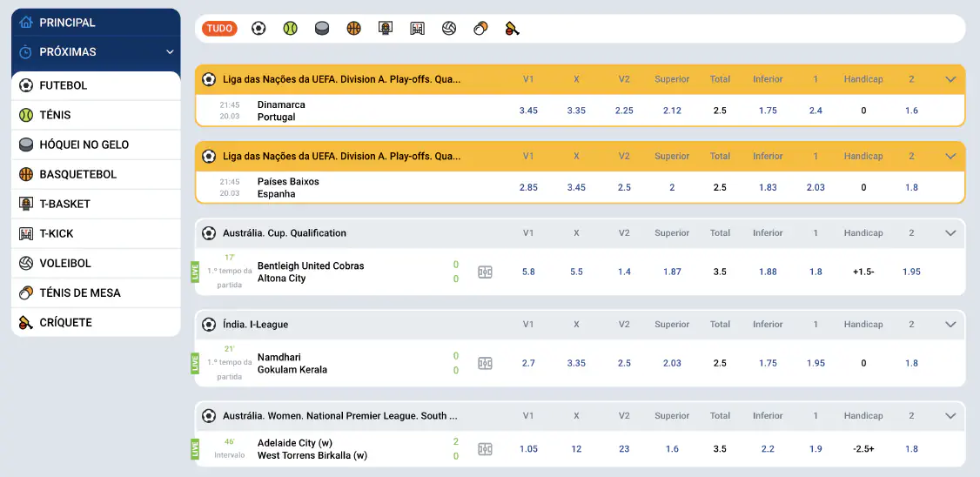Image resolution: width=980 pixels, height=477 pixels.
Task: Choose the basketball filter icon in the top bar
Action: pos(353,29)
